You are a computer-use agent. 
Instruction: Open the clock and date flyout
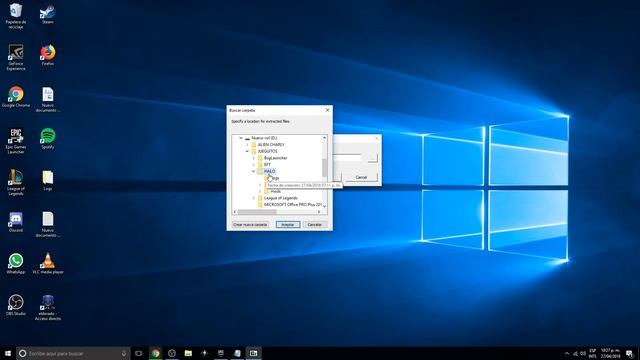[x=610, y=353]
